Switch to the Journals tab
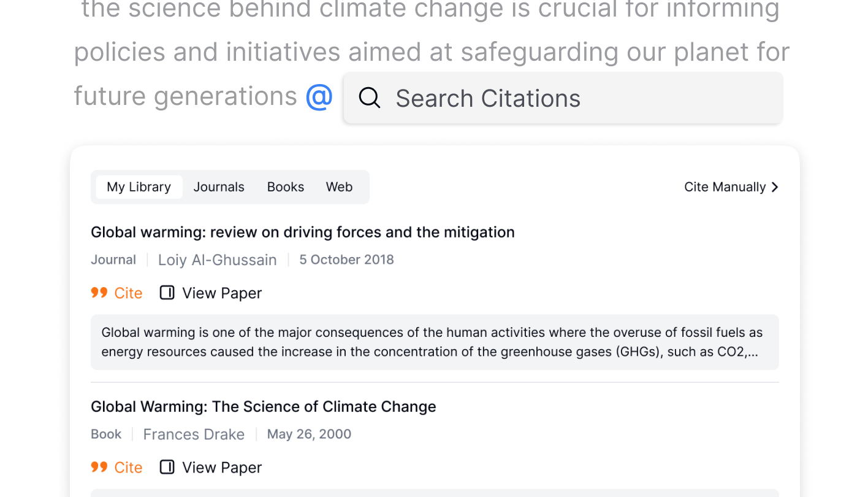 [219, 187]
